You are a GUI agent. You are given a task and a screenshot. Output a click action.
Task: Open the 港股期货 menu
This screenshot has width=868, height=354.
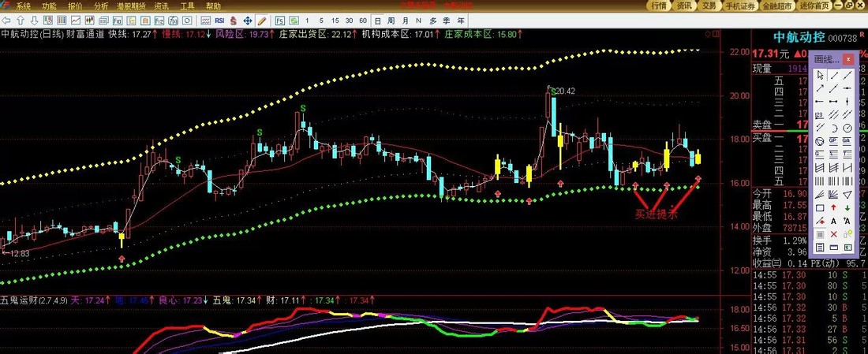tap(132, 6)
